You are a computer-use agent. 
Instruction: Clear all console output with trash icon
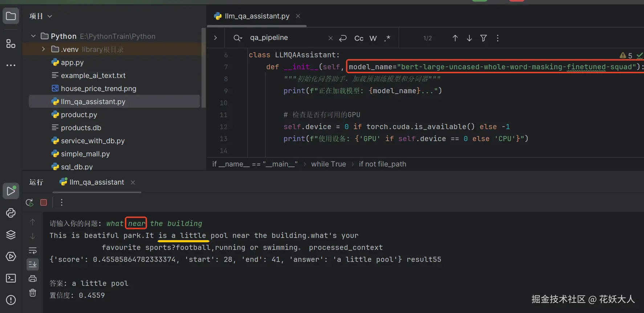point(33,293)
